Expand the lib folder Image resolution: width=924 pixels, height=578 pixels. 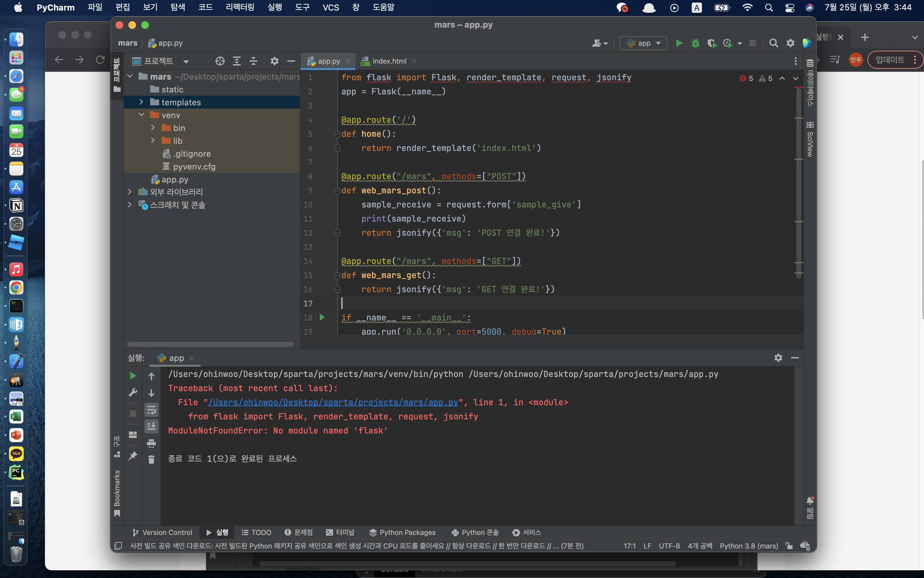point(153,141)
